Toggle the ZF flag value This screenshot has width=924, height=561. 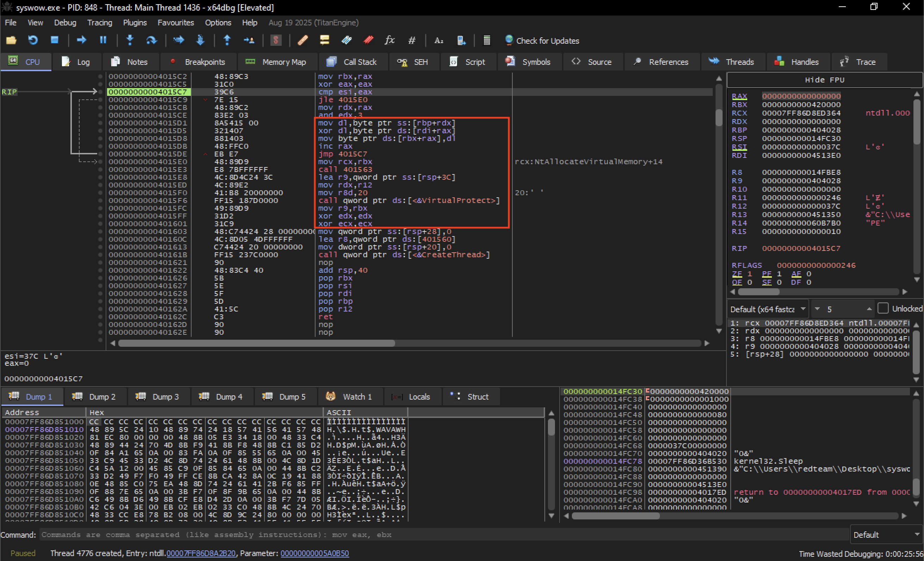pyautogui.click(x=749, y=274)
